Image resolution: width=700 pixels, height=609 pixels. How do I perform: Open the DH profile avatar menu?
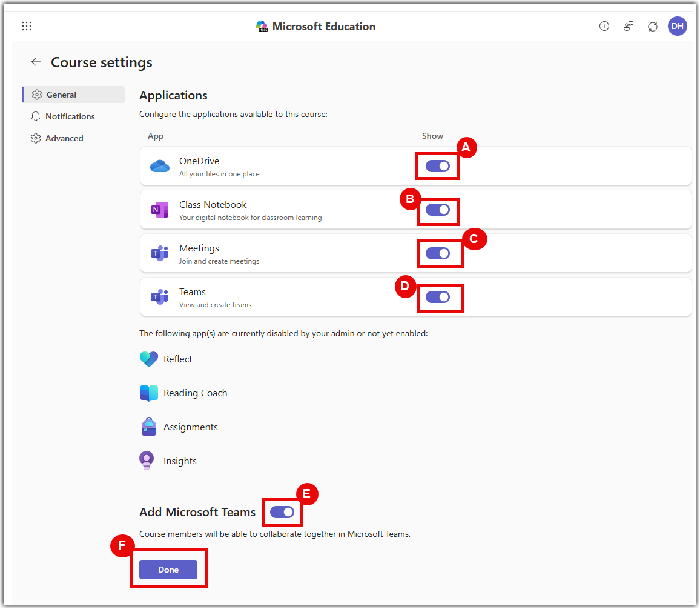678,25
